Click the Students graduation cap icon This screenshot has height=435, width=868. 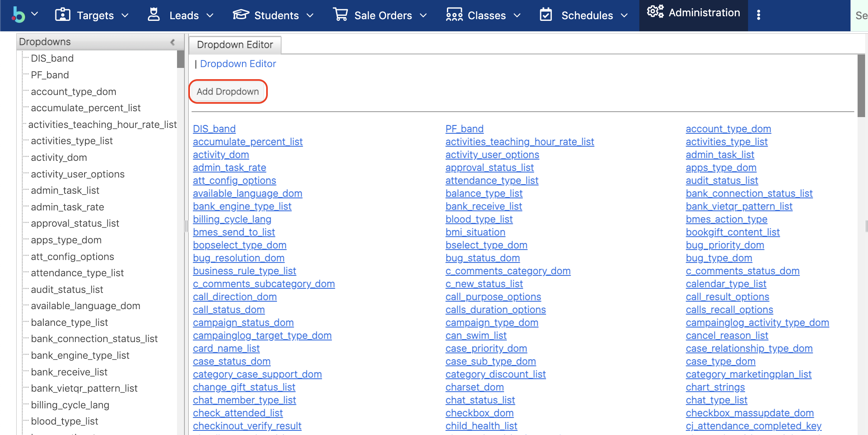[241, 15]
